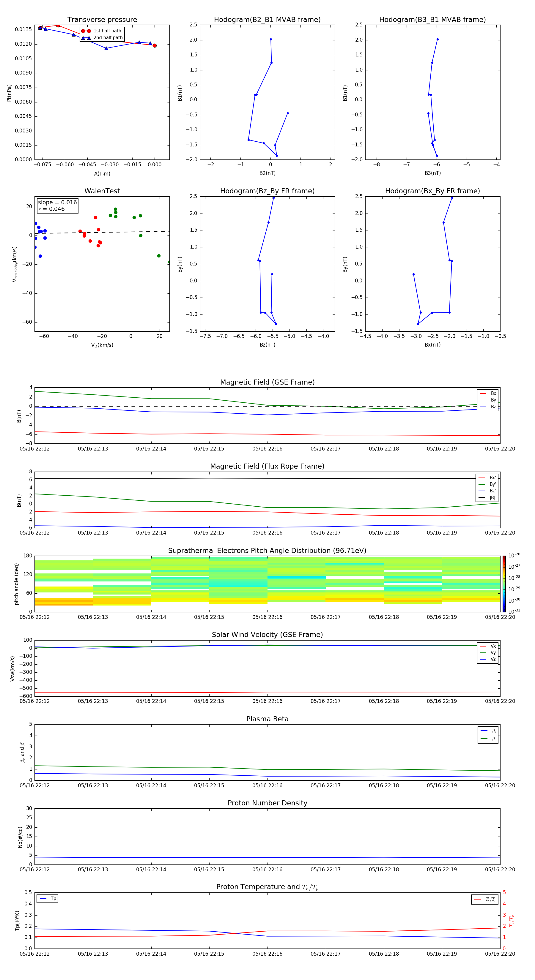This screenshot has height=980, width=535.
Task: Click the pitch angle plot colorbar
Action: click(504, 584)
